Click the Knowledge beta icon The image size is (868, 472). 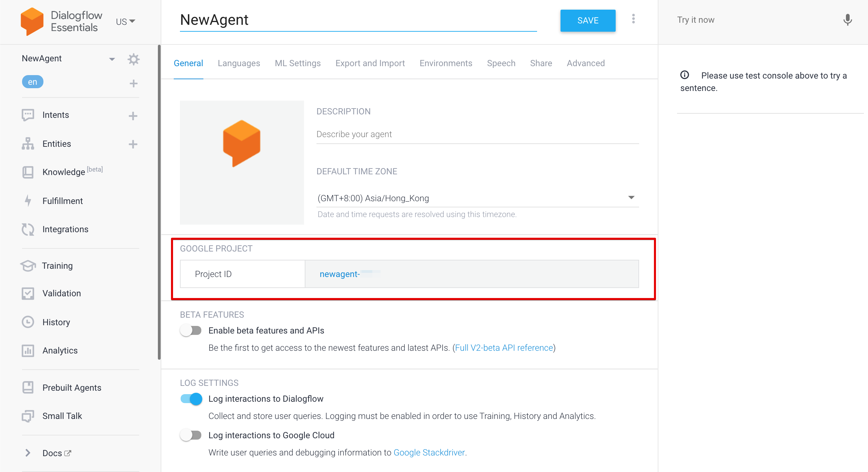click(28, 172)
